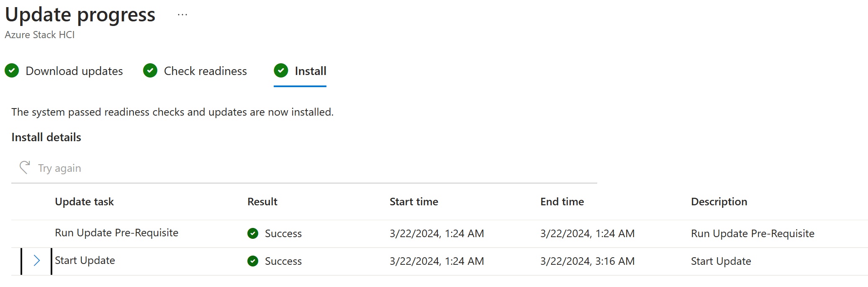
Task: Open the ellipsis more options menu
Action: pos(182,15)
